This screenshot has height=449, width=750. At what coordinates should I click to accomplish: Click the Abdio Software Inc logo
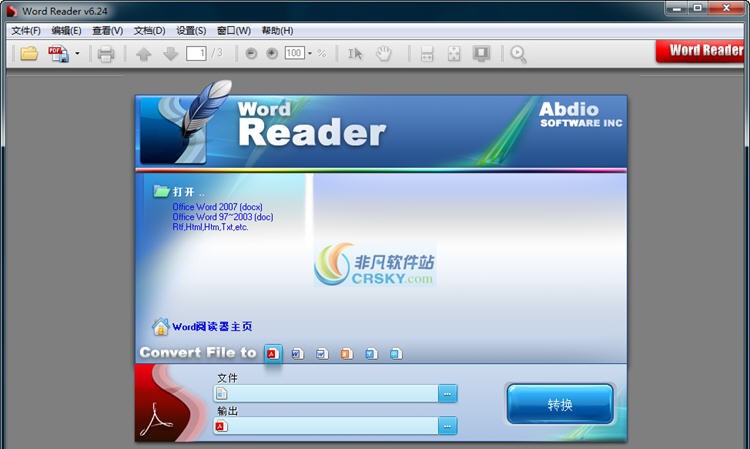point(581,115)
